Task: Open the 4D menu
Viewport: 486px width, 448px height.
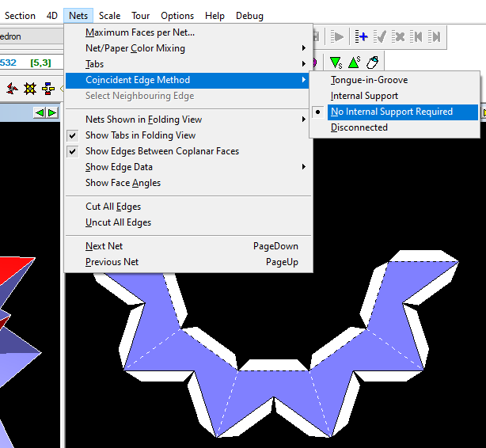Action: [x=51, y=16]
